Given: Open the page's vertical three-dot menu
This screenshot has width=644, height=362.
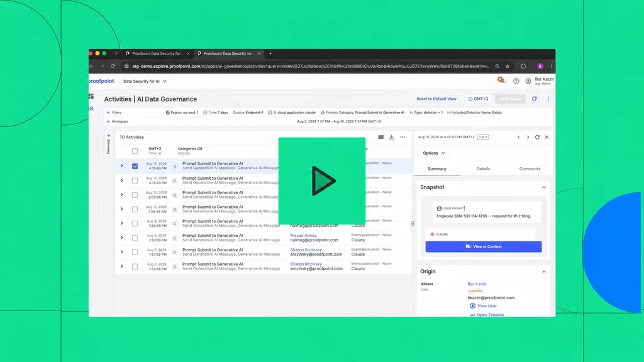Looking at the screenshot, I should pyautogui.click(x=548, y=99).
